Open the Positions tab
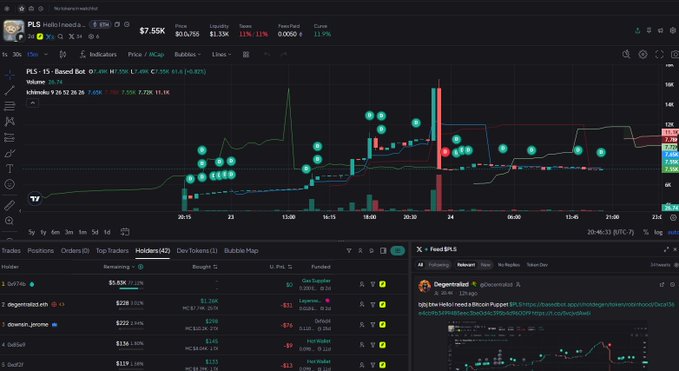 click(x=41, y=251)
